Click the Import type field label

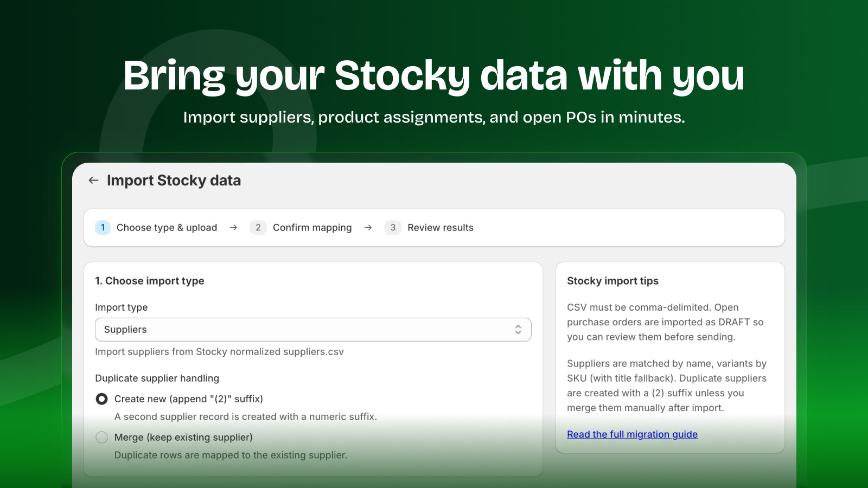pos(122,307)
